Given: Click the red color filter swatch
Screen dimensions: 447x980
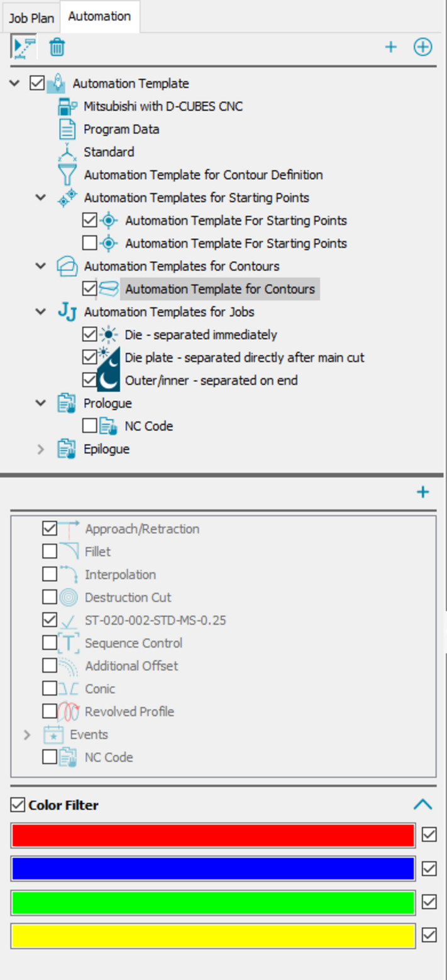Looking at the screenshot, I should 212,835.
